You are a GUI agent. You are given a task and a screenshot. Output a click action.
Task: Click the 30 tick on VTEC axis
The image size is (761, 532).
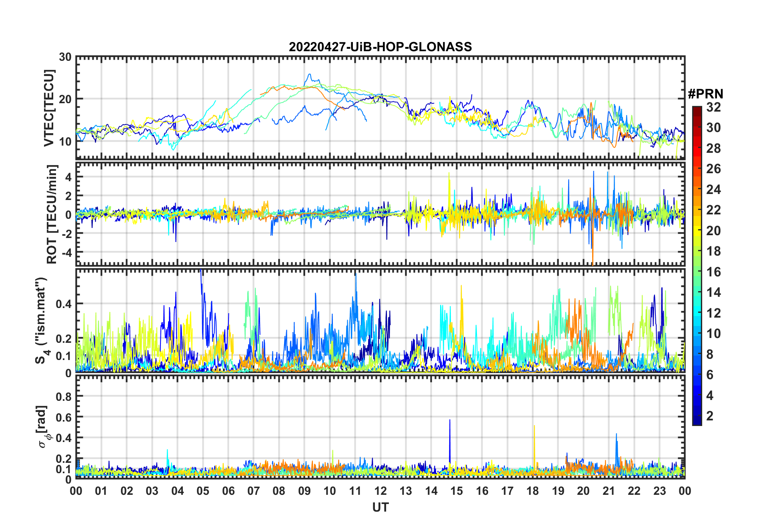[65, 57]
